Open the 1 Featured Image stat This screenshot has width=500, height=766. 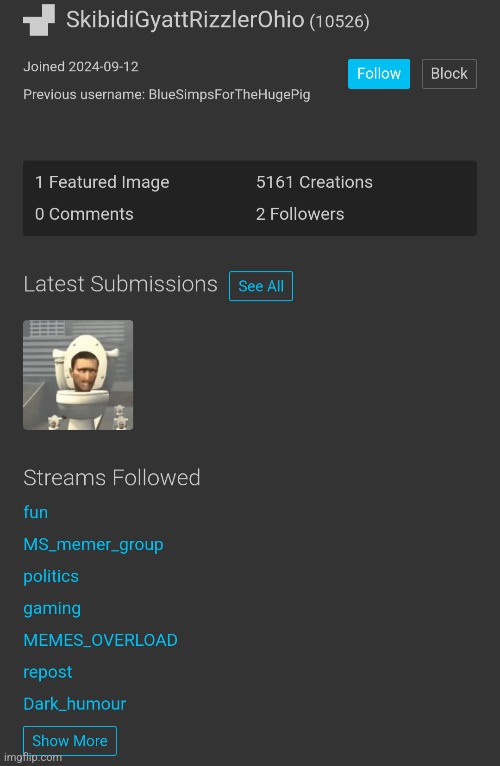coord(102,182)
